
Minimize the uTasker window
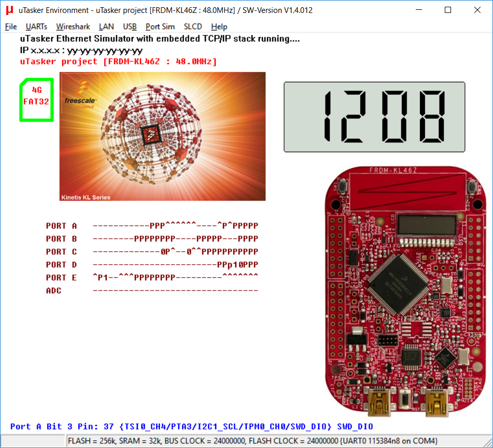pos(419,10)
